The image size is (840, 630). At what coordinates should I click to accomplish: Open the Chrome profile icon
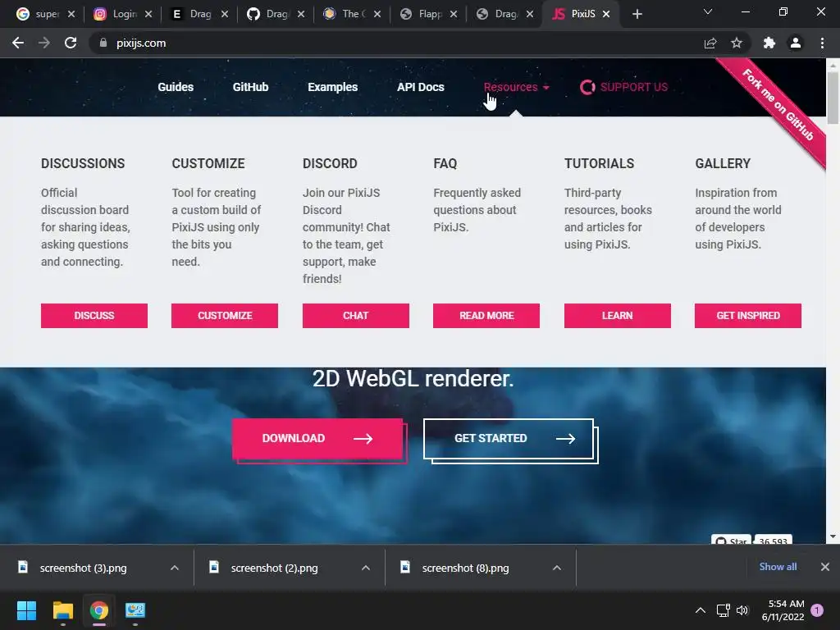click(796, 43)
